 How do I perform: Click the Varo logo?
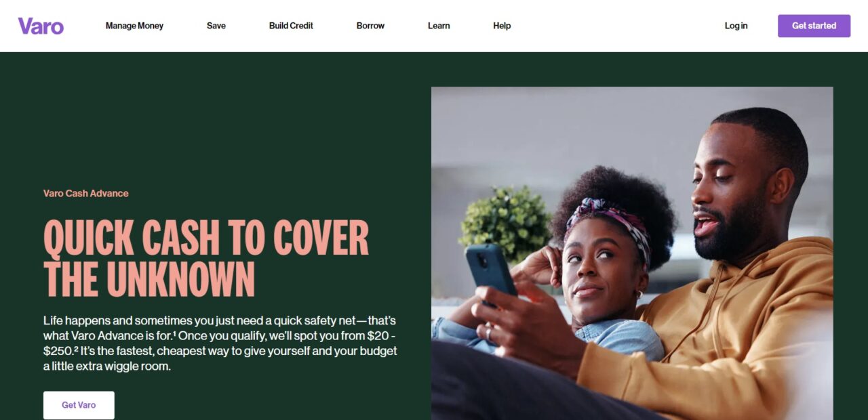point(41,26)
